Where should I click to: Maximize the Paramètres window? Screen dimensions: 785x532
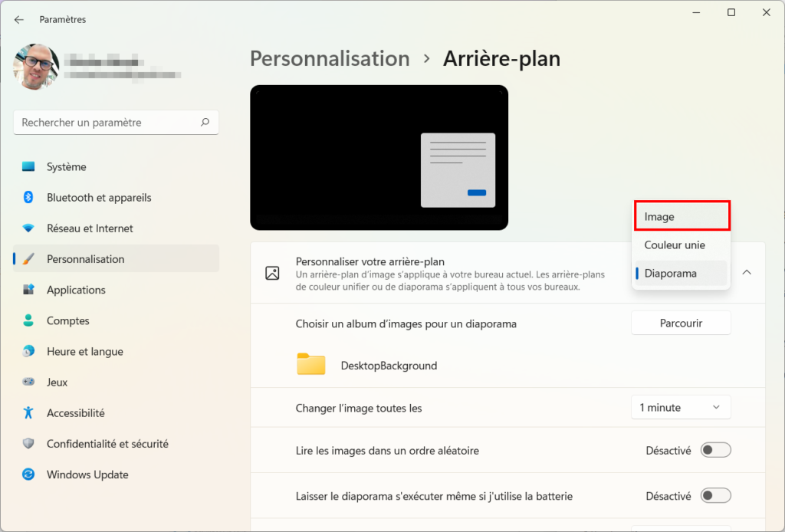(731, 12)
